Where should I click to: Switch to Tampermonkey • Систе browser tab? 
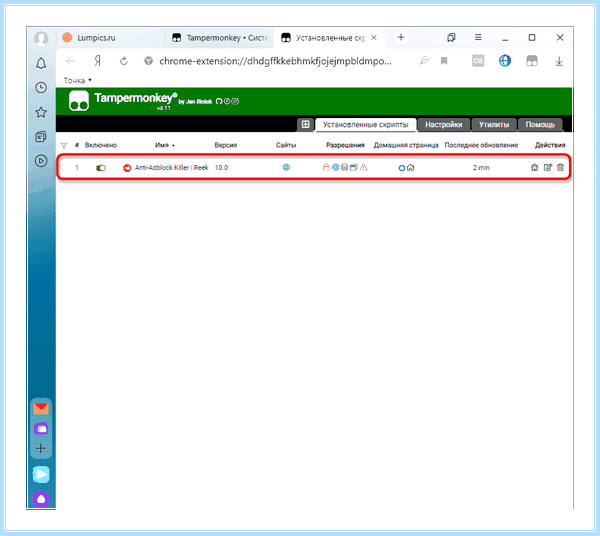[220, 37]
